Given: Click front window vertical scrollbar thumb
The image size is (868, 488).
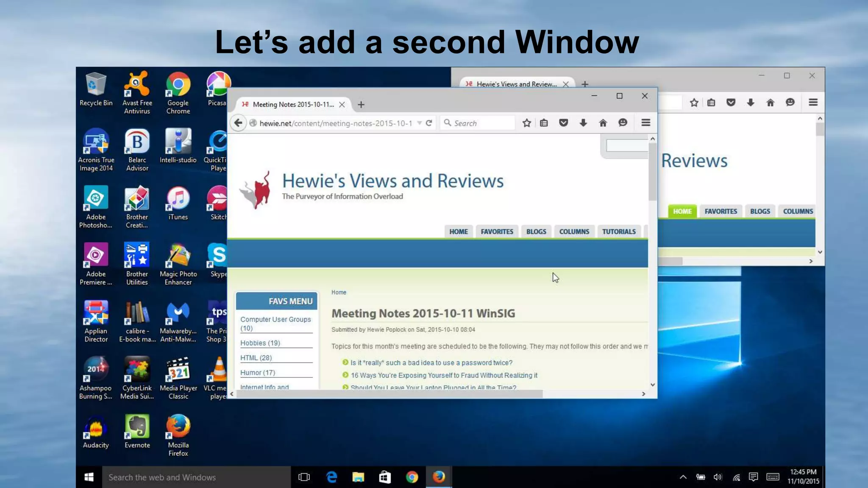Looking at the screenshot, I should pyautogui.click(x=652, y=172).
